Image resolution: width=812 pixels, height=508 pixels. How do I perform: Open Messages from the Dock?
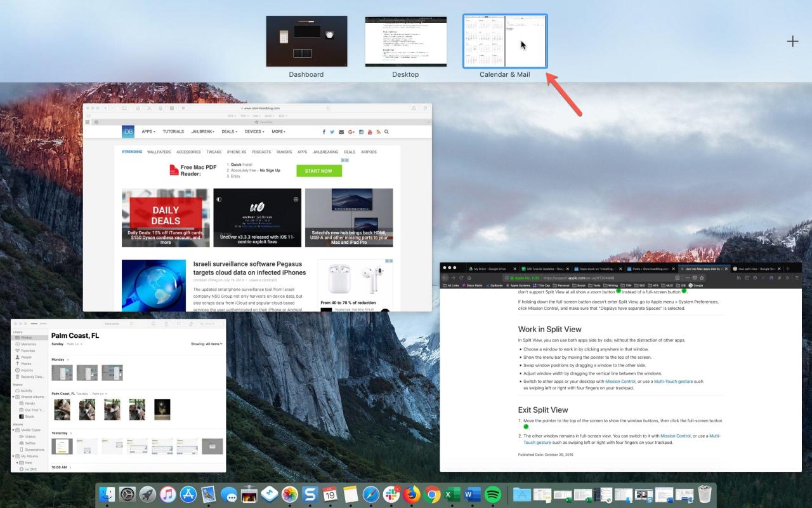pos(229,495)
